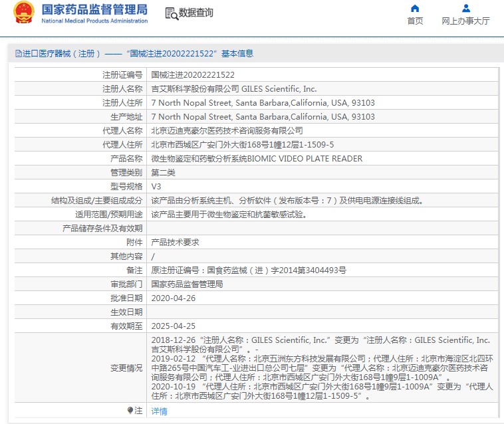Select the 注册人住所 address value
The image size is (504, 424).
(x=263, y=103)
